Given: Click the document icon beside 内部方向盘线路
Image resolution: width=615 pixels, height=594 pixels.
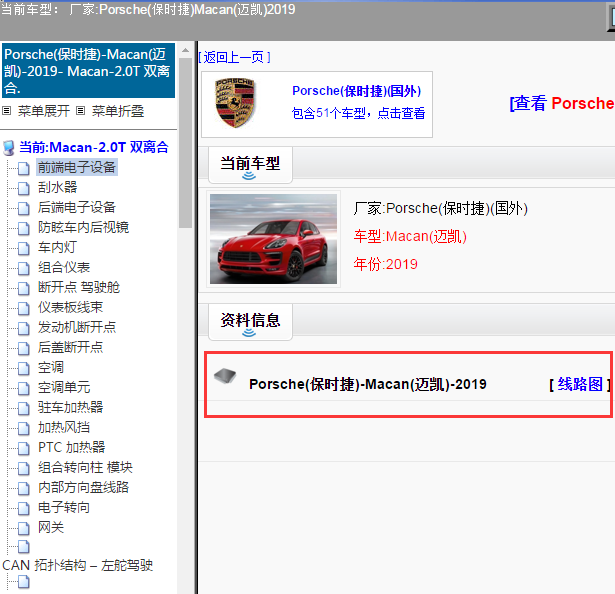Looking at the screenshot, I should coord(24,488).
